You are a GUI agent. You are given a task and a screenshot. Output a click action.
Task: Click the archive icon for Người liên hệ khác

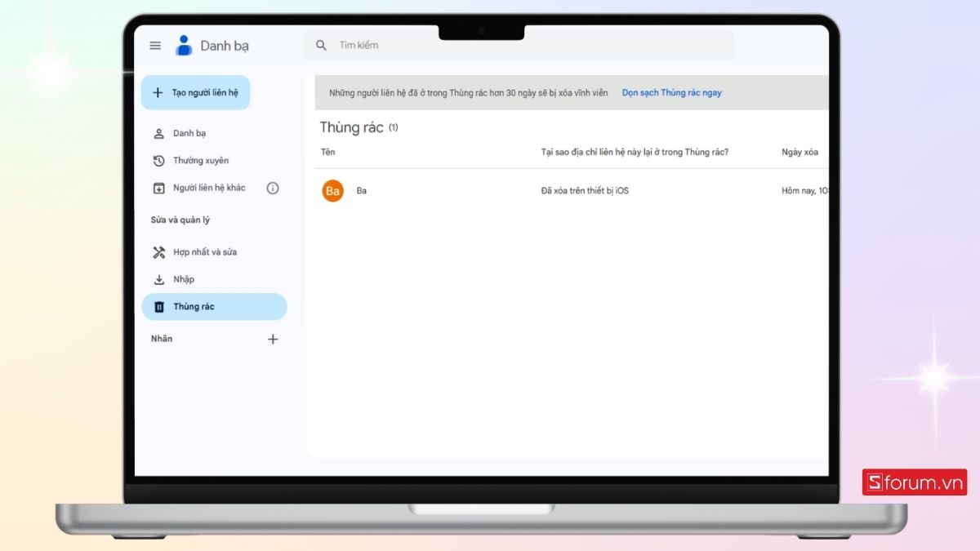click(159, 188)
